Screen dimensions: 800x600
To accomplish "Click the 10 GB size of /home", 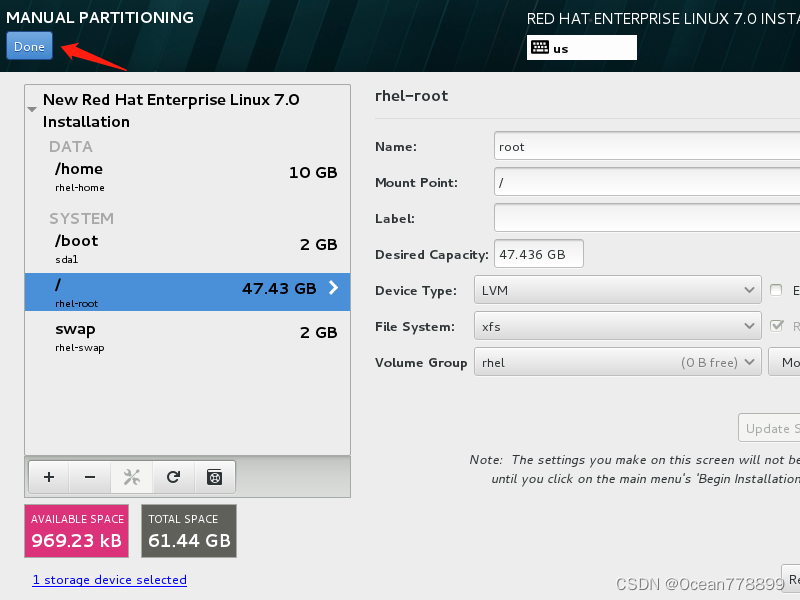I will click(313, 172).
